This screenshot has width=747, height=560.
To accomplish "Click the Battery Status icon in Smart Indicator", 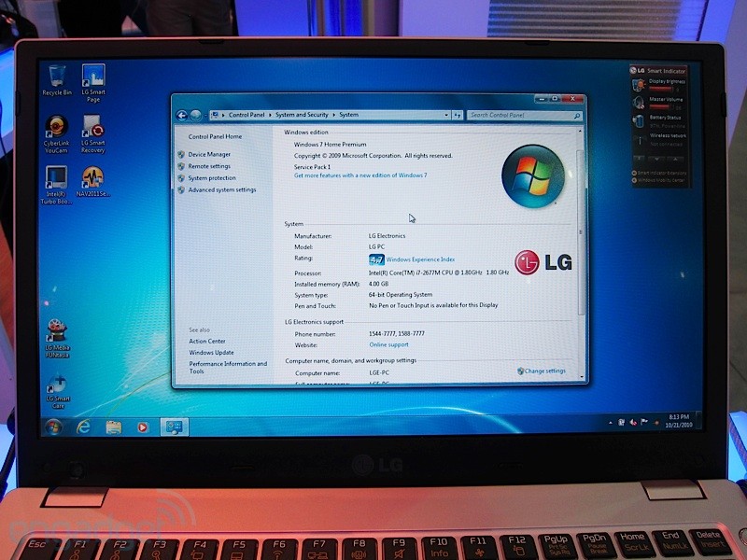I will click(x=639, y=121).
